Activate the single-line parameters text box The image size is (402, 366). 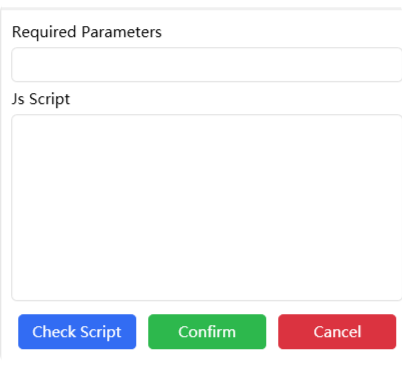[207, 65]
